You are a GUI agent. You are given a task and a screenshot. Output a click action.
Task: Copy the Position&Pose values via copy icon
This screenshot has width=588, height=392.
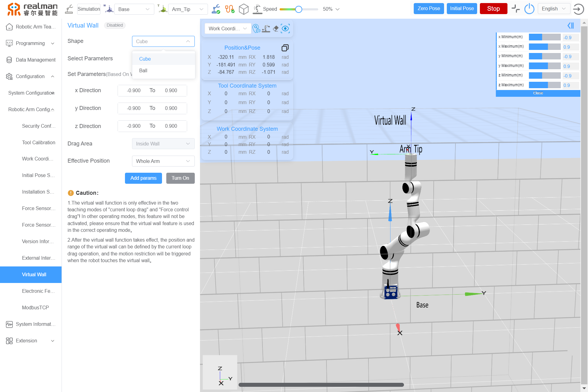pos(285,48)
